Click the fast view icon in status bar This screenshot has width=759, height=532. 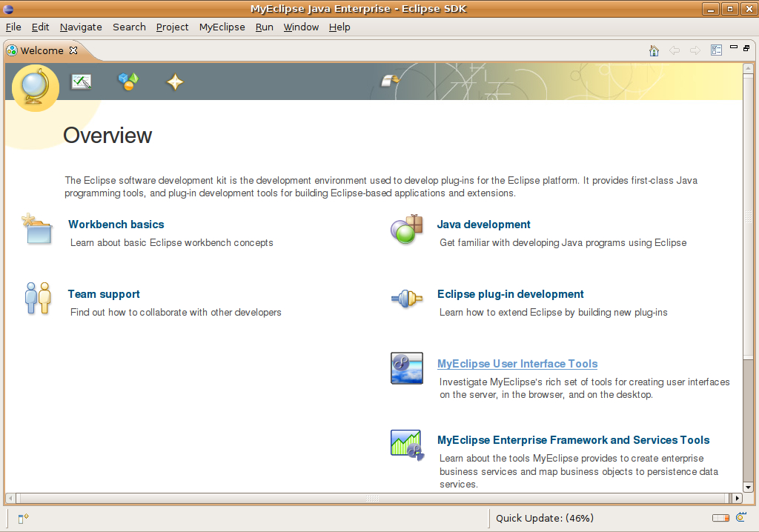23,519
